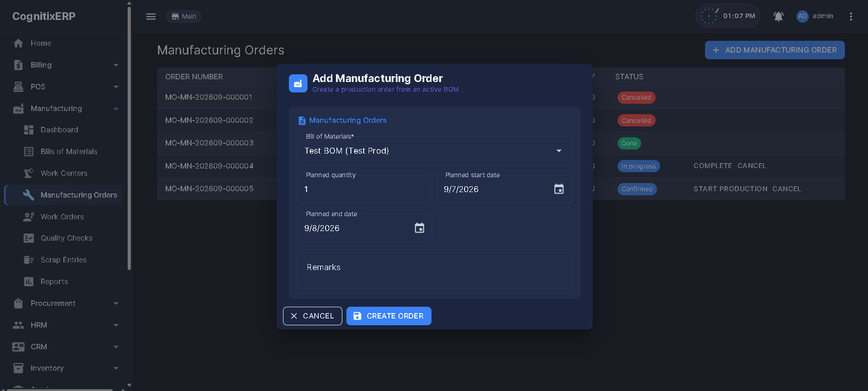Open Quality Checks page
Screen dimensions: 868x391
coord(67,238)
